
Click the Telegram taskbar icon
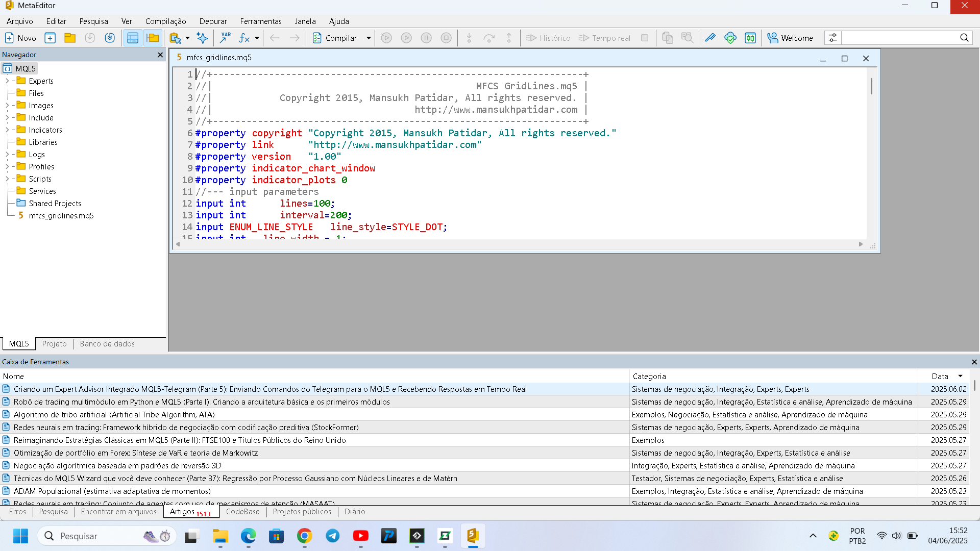pos(333,536)
